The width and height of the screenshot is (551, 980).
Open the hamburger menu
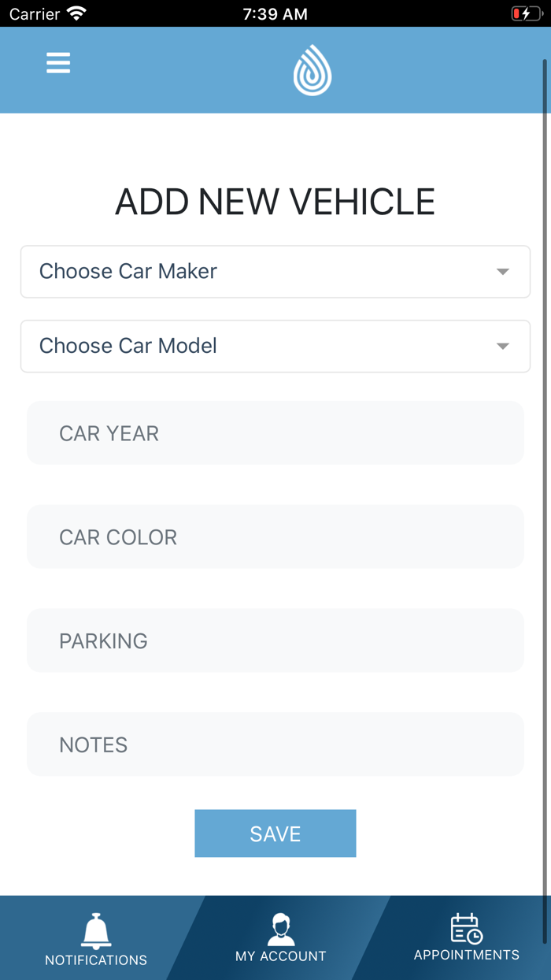[58, 63]
